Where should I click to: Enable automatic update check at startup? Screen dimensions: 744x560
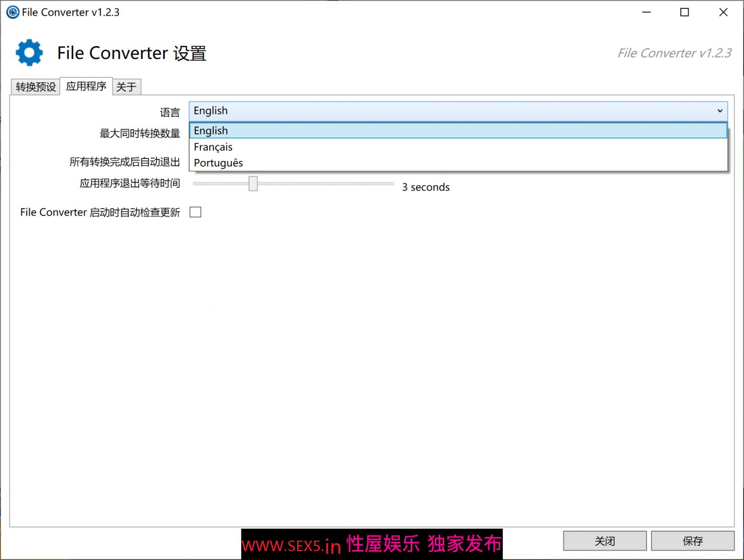click(x=195, y=212)
